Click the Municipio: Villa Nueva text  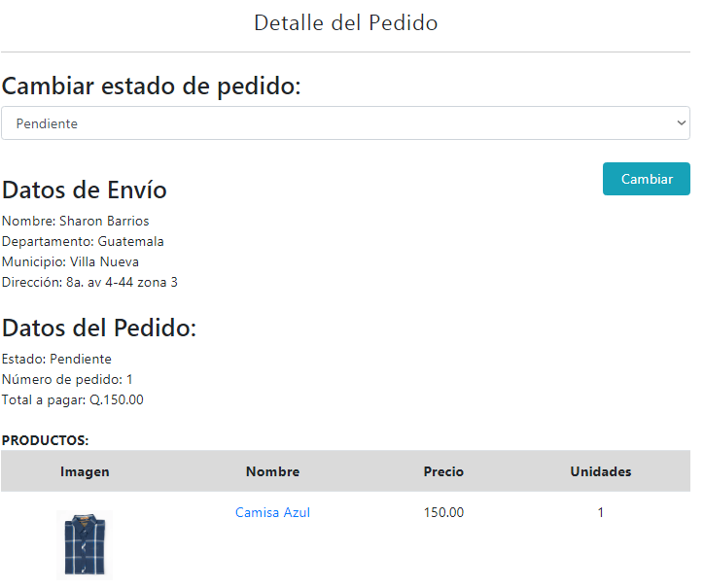(x=70, y=261)
